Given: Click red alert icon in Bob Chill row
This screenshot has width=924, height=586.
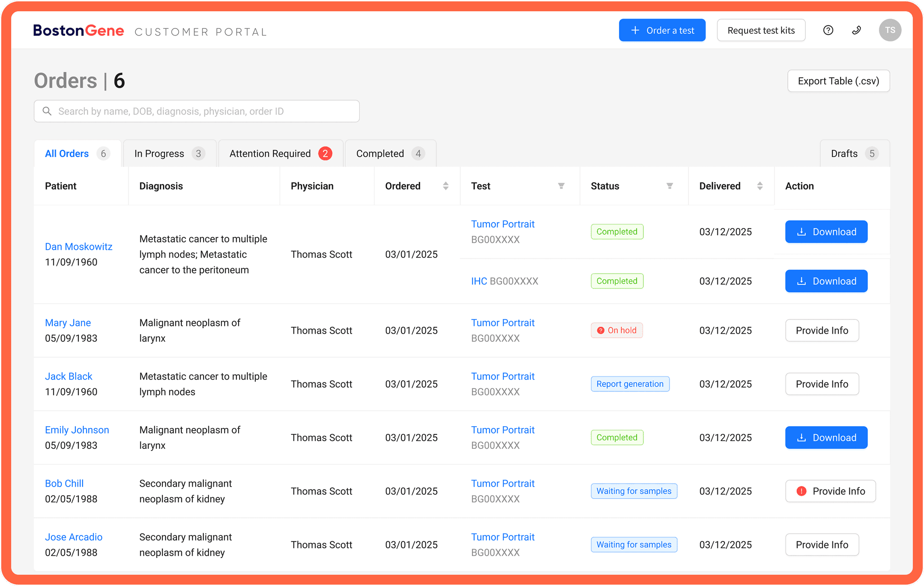Looking at the screenshot, I should [x=801, y=491].
